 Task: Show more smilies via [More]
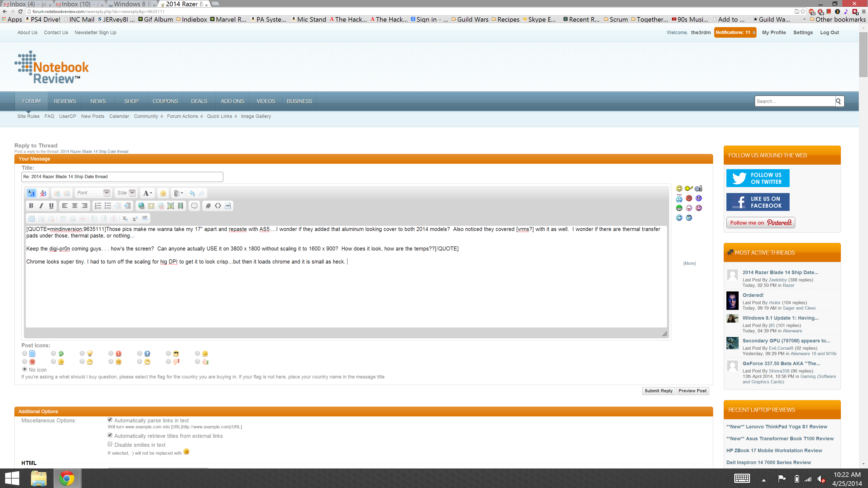pos(690,263)
